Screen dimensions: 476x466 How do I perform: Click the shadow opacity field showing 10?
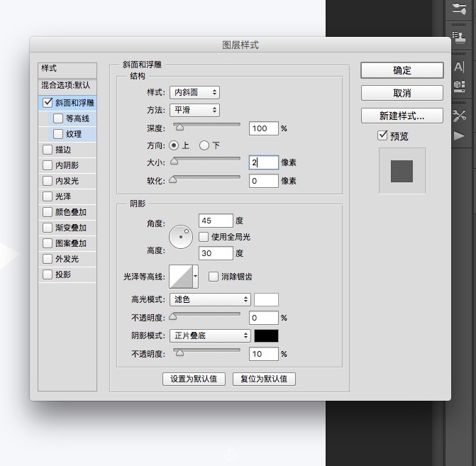[x=263, y=354]
